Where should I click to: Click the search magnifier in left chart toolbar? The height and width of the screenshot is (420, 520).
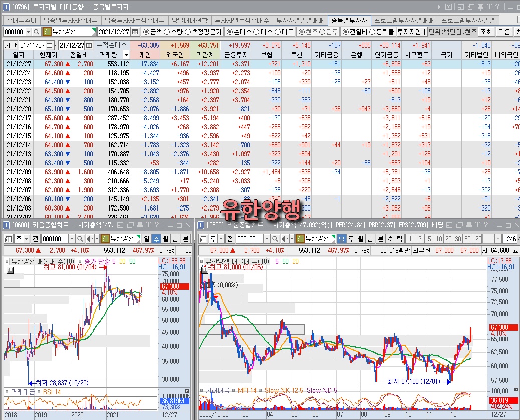click(80, 239)
